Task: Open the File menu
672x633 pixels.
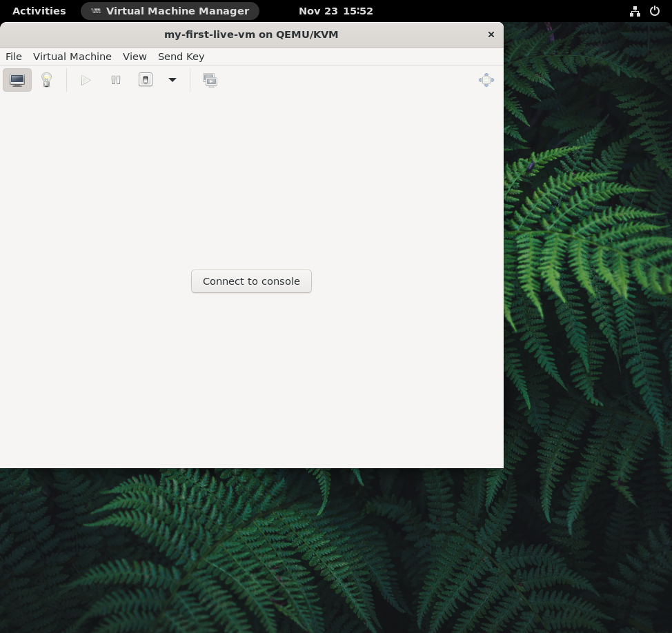Action: [x=13, y=57]
